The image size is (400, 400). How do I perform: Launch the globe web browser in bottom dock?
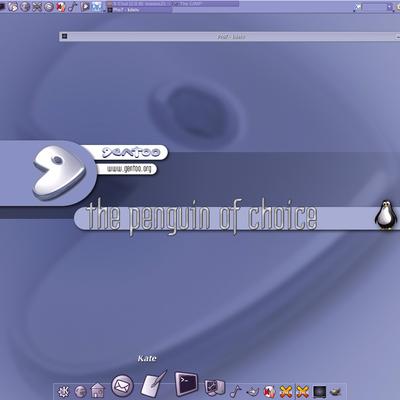pyautogui.click(x=80, y=391)
